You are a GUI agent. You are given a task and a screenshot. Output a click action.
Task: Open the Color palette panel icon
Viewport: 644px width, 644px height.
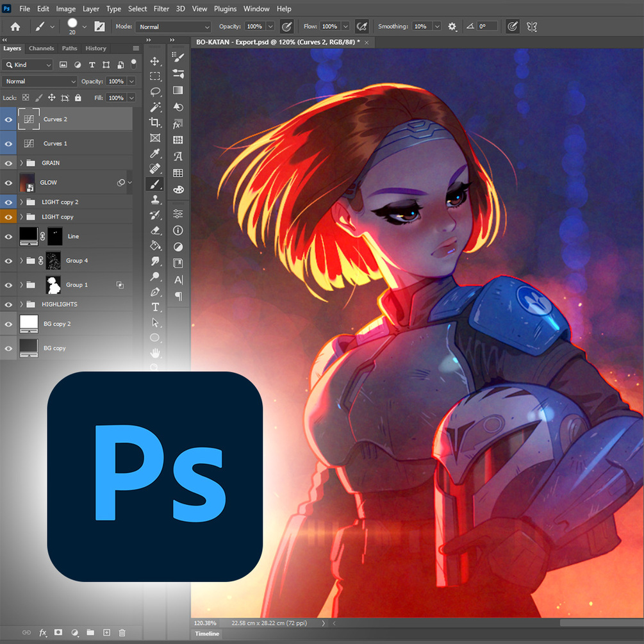click(x=178, y=189)
